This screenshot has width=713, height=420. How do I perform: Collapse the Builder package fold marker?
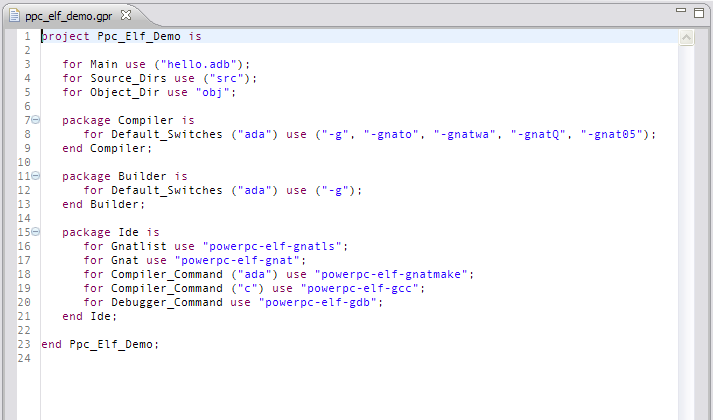(35, 176)
